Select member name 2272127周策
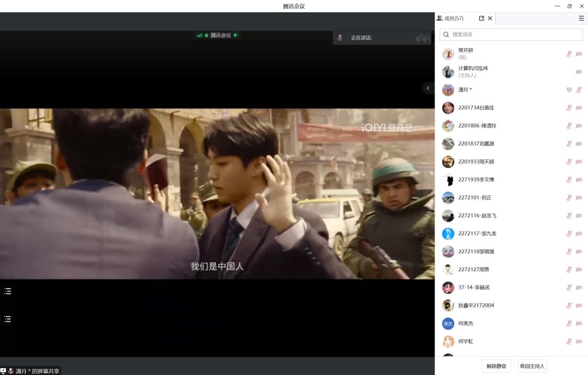The image size is (588, 375). (474, 270)
